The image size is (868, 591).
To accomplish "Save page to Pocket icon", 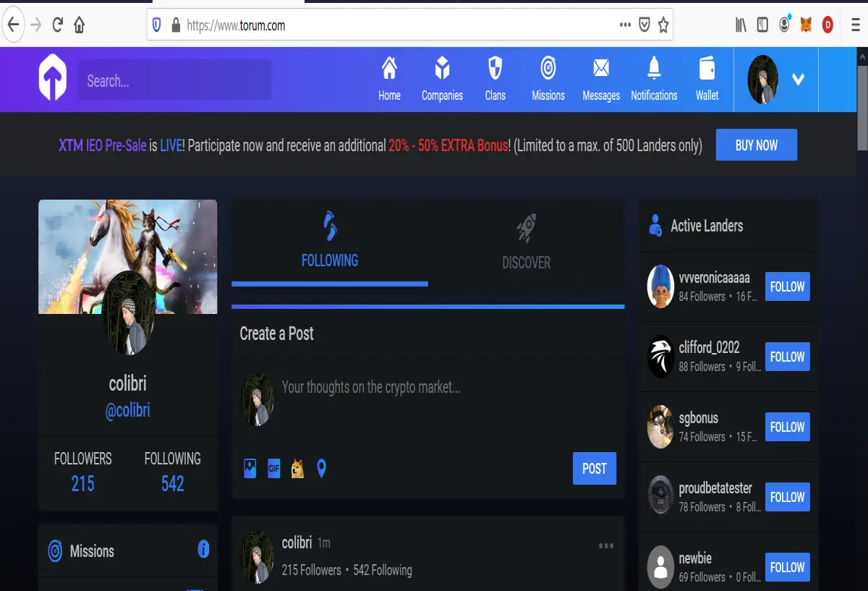I will 644,25.
